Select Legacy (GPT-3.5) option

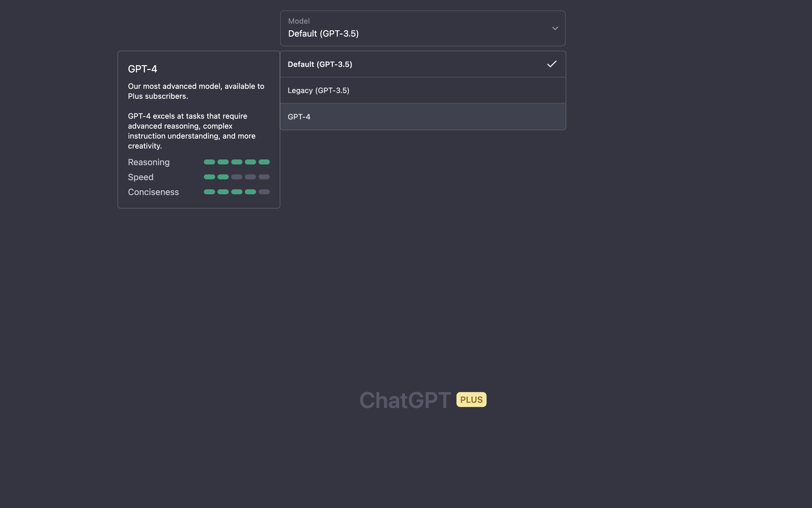pos(423,90)
